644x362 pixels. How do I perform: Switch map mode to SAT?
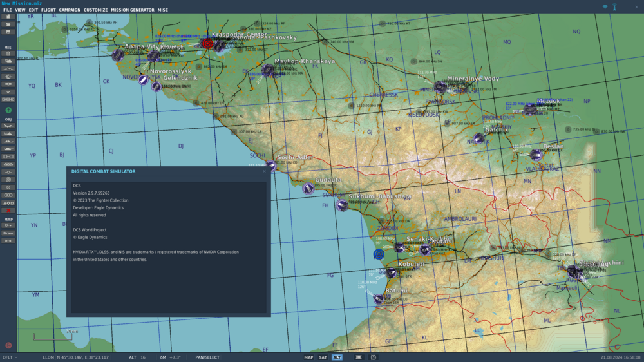(x=323, y=357)
